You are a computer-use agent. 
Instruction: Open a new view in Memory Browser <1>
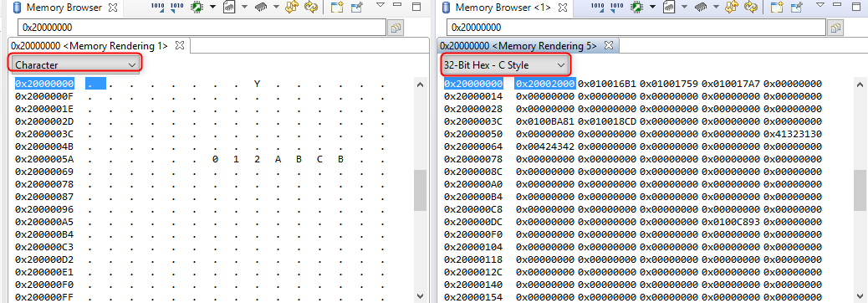(778, 8)
